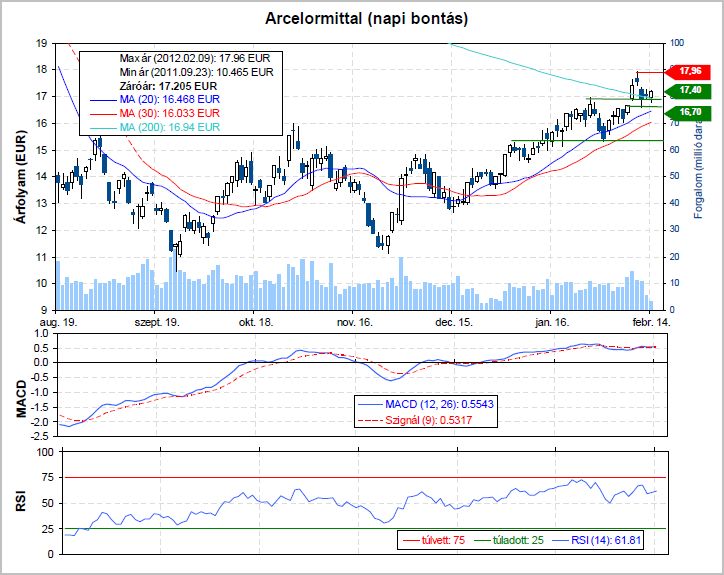Click the nov. 16. date label
The image size is (724, 575).
point(355,322)
